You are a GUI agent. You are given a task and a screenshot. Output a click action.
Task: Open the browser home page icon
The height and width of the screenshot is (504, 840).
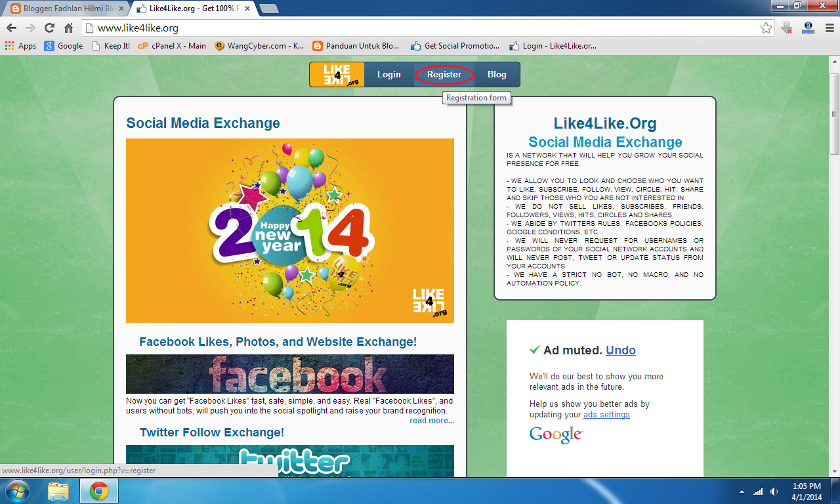click(x=68, y=28)
